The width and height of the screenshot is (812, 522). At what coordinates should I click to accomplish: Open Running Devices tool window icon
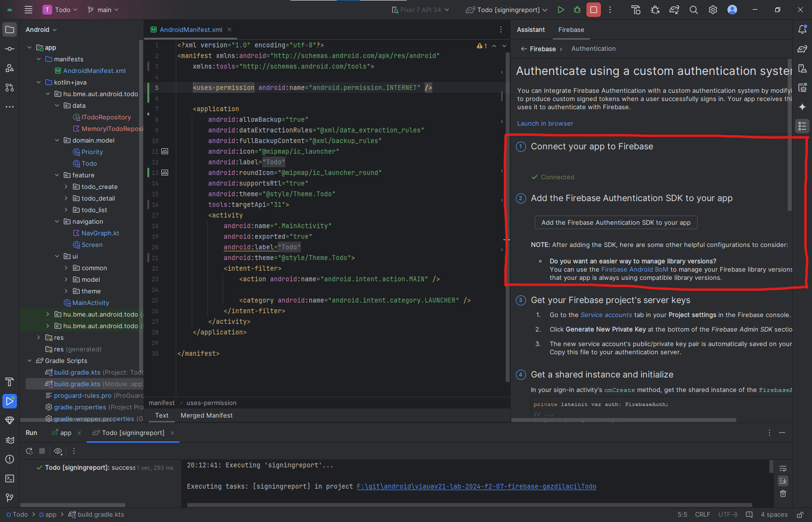pyautogui.click(x=802, y=87)
